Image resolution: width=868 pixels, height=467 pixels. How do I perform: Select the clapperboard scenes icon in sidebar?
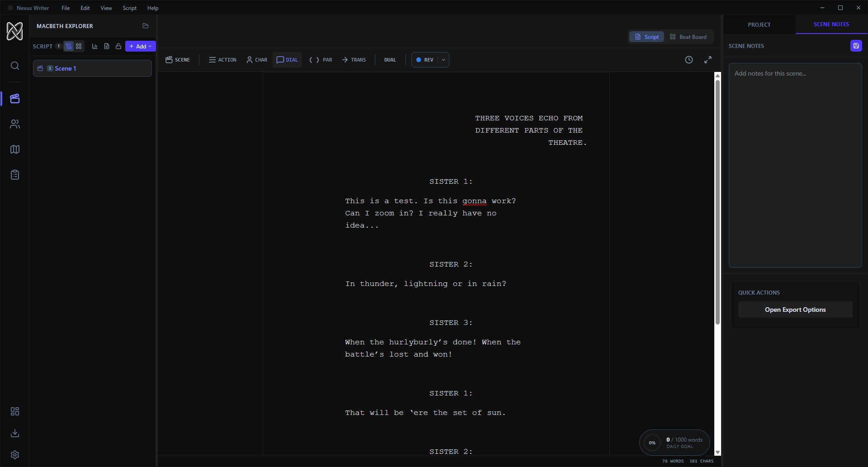click(x=15, y=99)
